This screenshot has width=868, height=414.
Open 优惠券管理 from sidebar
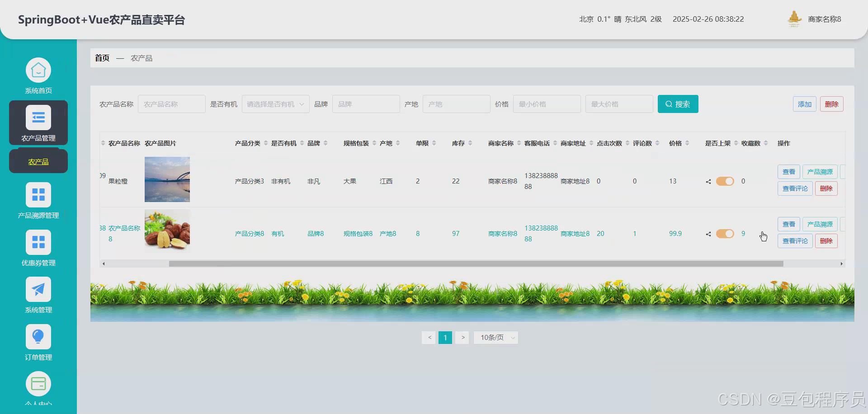point(38,248)
